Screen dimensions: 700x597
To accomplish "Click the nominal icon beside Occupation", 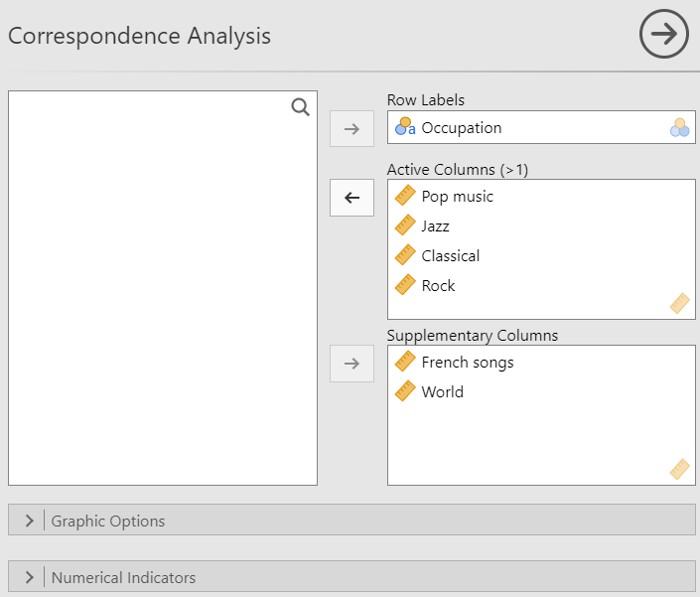I will tap(405, 126).
